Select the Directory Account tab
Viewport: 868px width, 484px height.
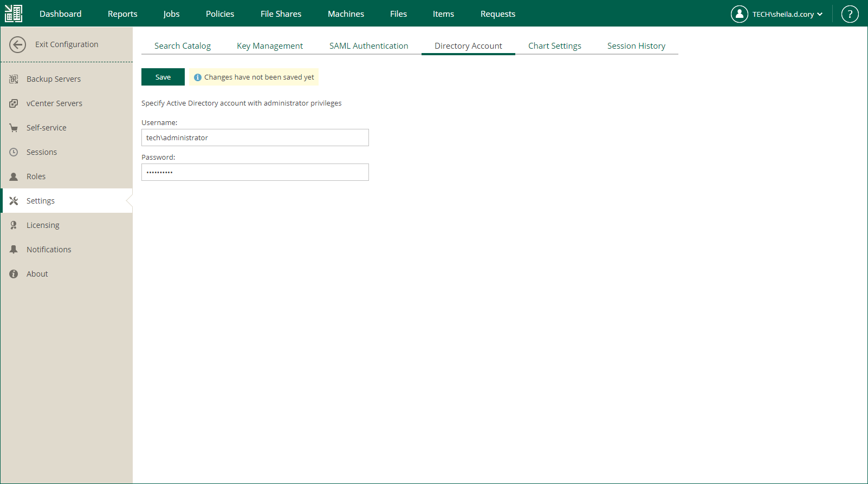tap(468, 46)
